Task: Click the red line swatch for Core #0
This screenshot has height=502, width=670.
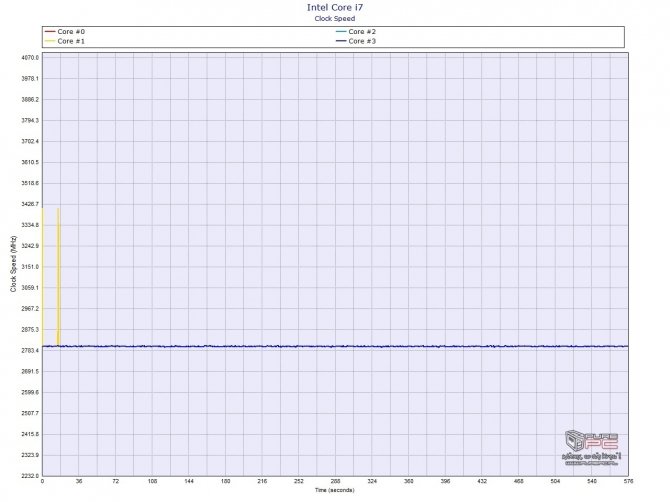Action: coord(50,32)
